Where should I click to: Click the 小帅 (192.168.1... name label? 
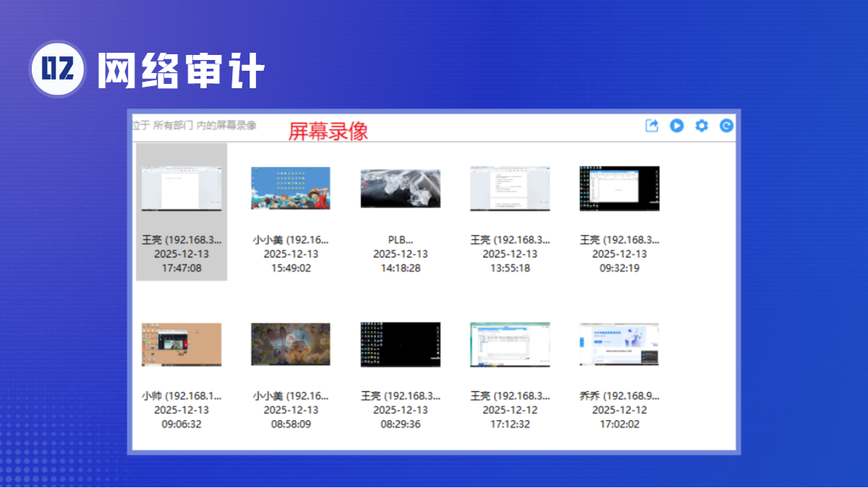[x=182, y=396]
